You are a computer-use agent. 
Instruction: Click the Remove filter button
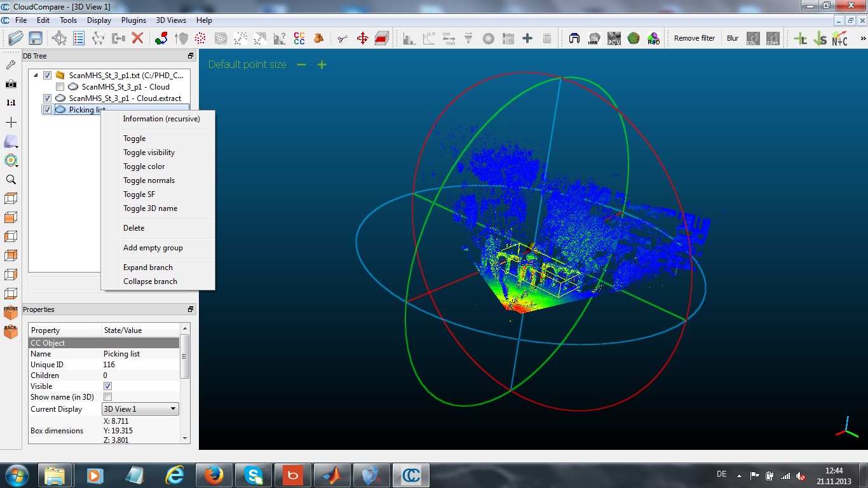(x=694, y=38)
